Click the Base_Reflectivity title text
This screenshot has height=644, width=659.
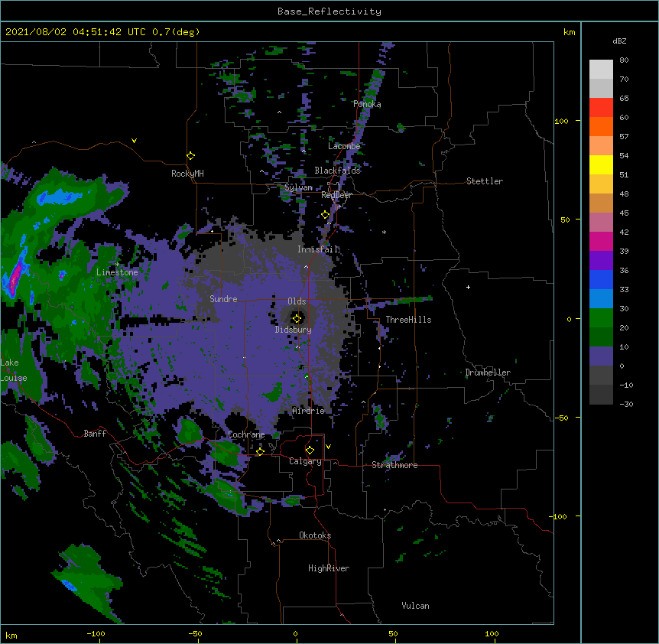[x=329, y=11]
